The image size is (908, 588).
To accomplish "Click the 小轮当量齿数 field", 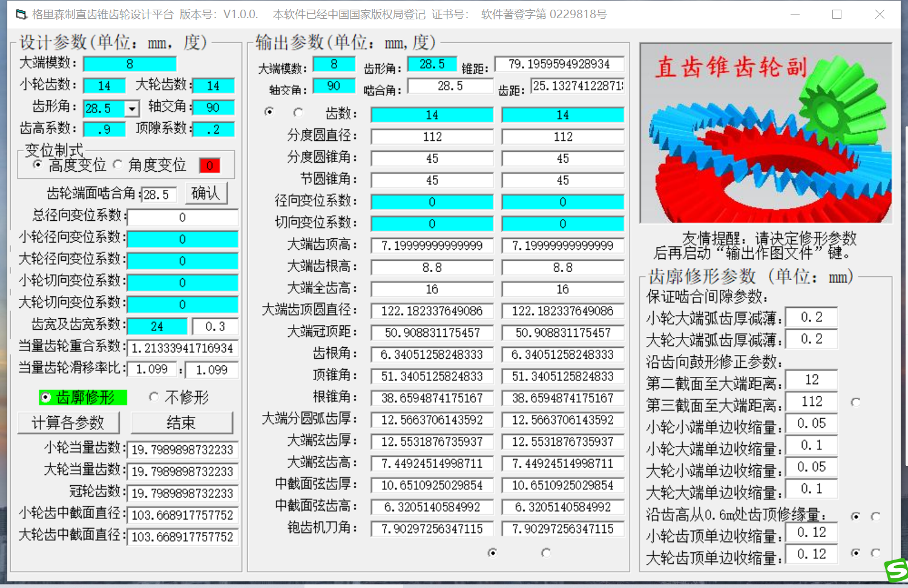I will tap(182, 450).
